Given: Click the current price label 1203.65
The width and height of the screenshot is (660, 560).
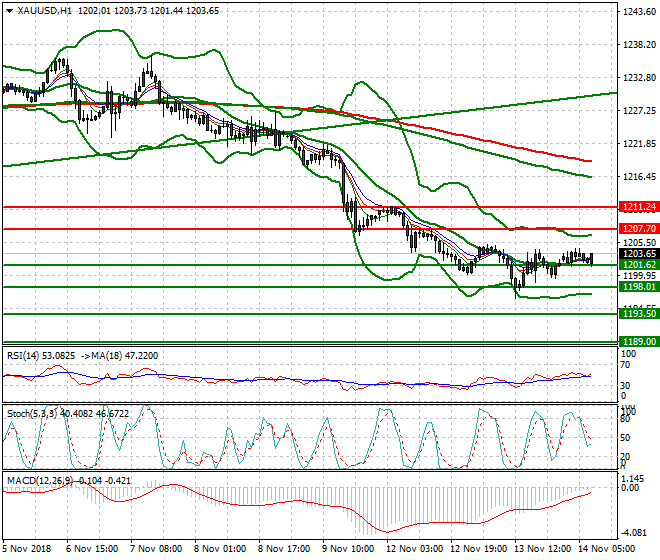Looking at the screenshot, I should coord(639,253).
